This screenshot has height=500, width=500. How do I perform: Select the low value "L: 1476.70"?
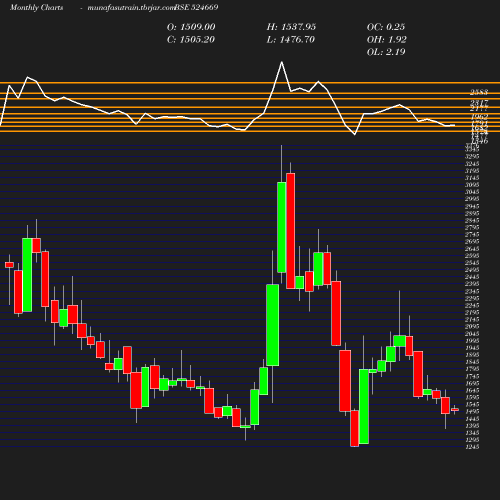point(290,40)
